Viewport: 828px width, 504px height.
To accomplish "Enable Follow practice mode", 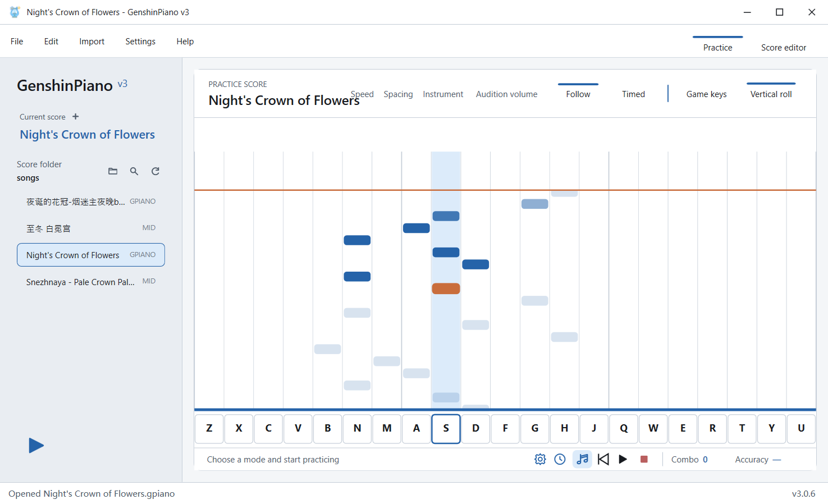I will [578, 94].
